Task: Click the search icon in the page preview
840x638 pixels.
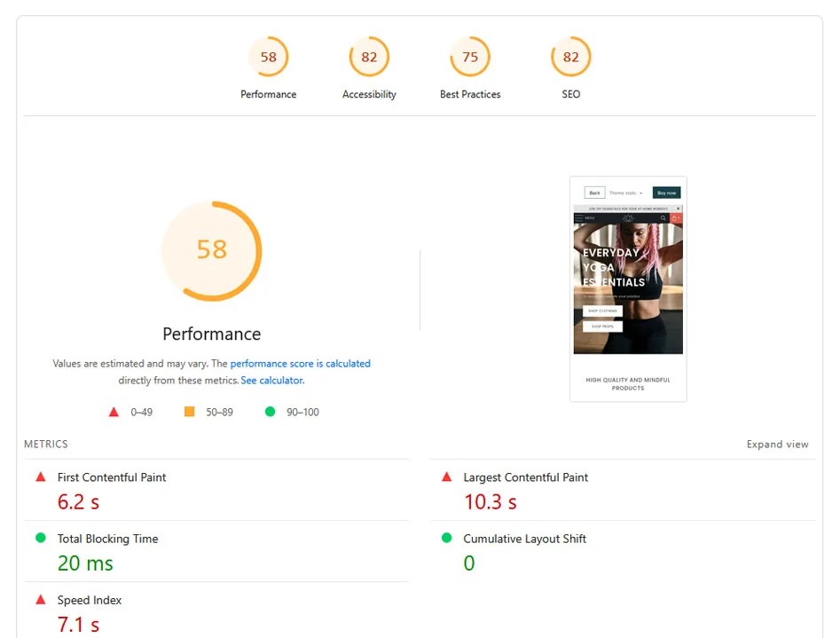Action: pos(662,217)
